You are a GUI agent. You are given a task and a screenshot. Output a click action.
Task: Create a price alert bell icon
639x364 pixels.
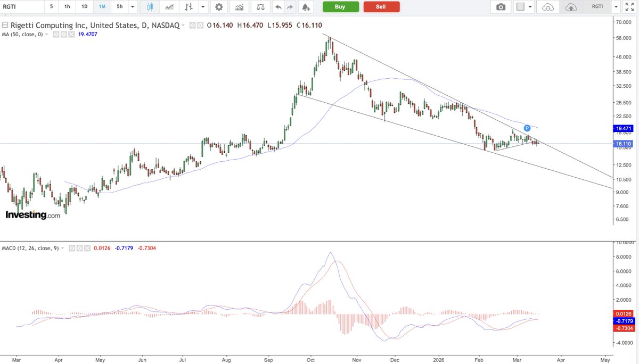click(x=306, y=7)
